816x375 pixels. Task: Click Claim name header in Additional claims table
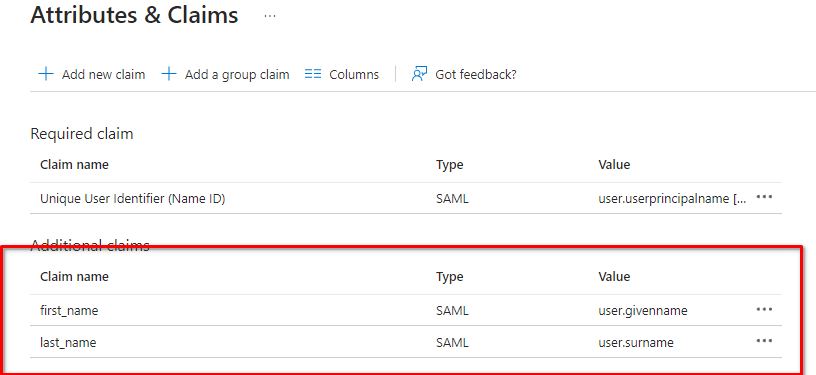pos(74,277)
